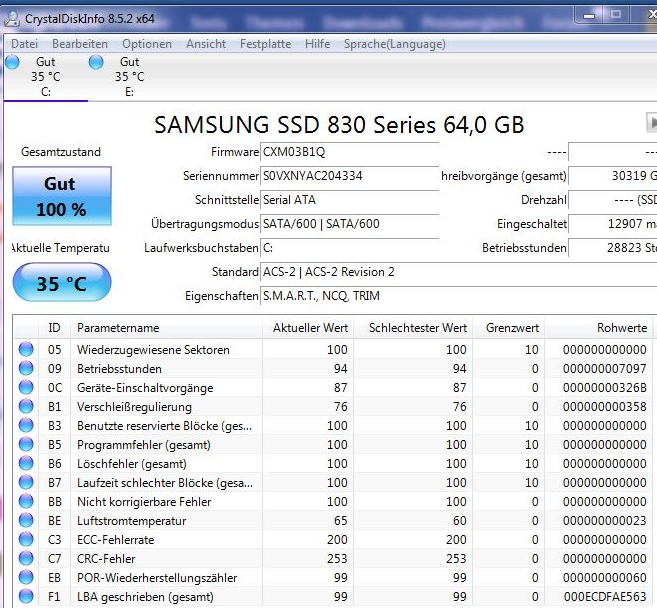This screenshot has width=657, height=608.
Task: Open the Ansicht menu
Action: tap(206, 44)
